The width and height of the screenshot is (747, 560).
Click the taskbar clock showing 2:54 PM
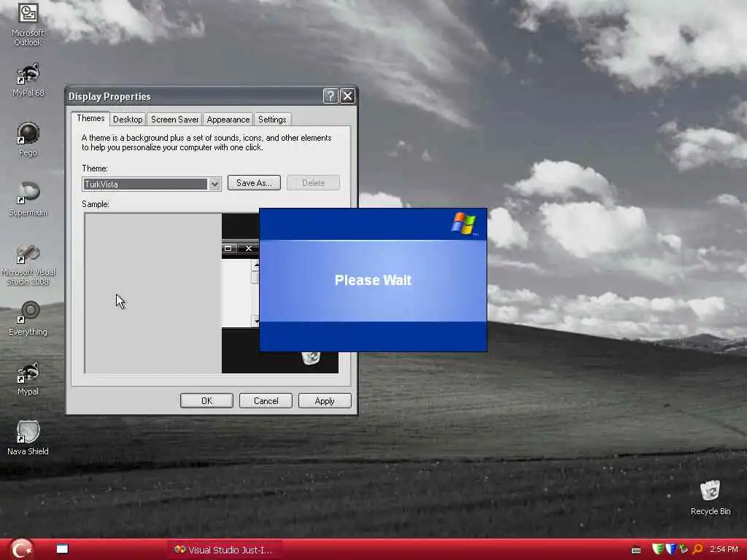click(723, 550)
